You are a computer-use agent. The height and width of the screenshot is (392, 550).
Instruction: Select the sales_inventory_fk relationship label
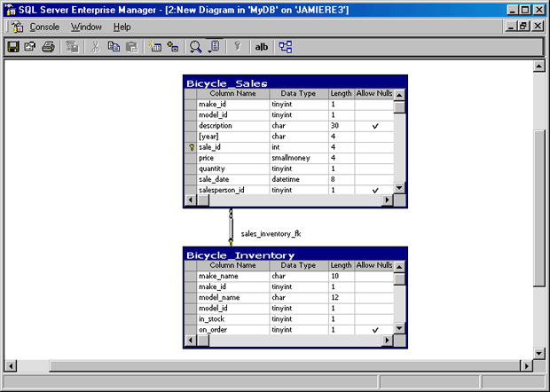pyautogui.click(x=271, y=234)
